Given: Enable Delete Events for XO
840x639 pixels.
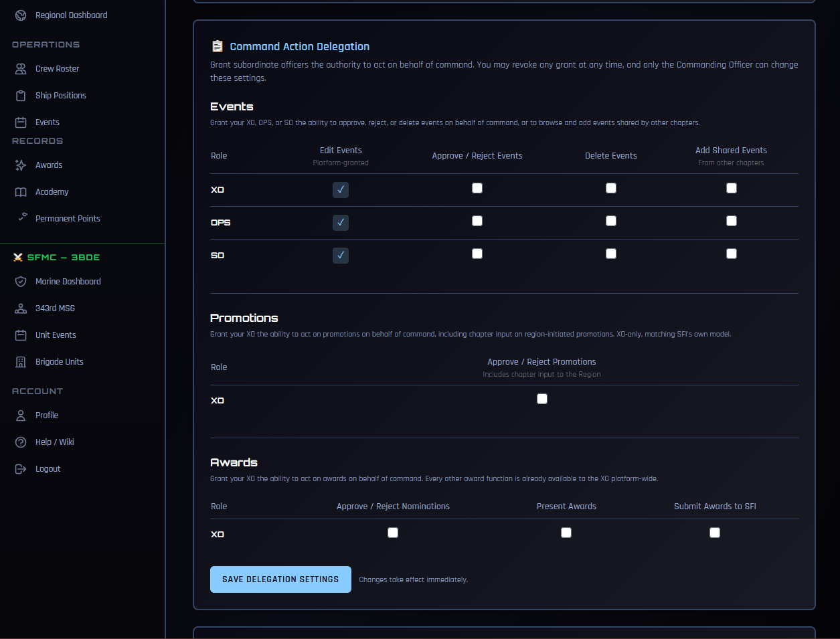Looking at the screenshot, I should pyautogui.click(x=611, y=188).
